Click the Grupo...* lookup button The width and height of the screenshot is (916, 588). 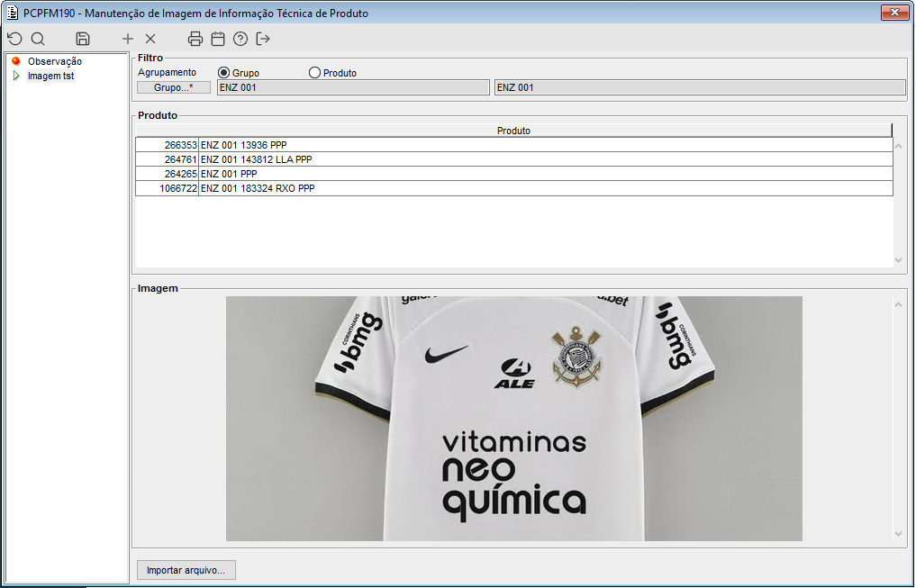[174, 87]
